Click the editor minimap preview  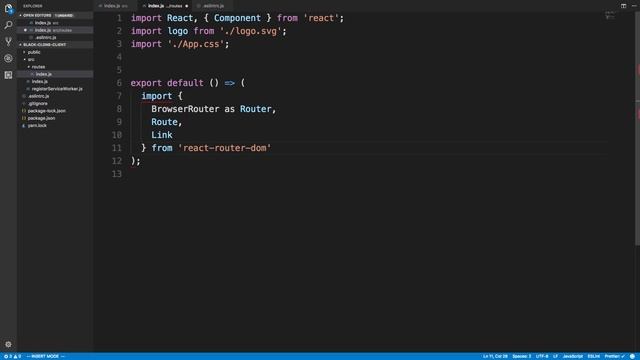pos(610,16)
